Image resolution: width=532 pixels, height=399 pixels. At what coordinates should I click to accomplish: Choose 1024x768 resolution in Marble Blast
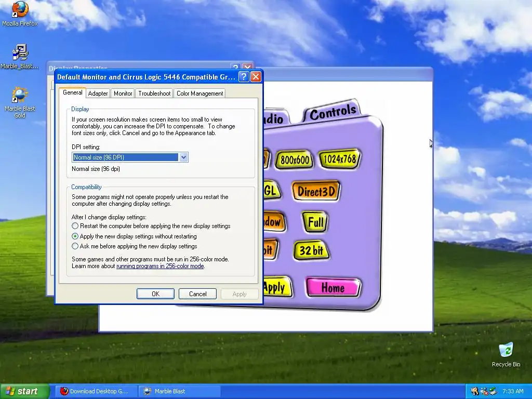point(340,159)
